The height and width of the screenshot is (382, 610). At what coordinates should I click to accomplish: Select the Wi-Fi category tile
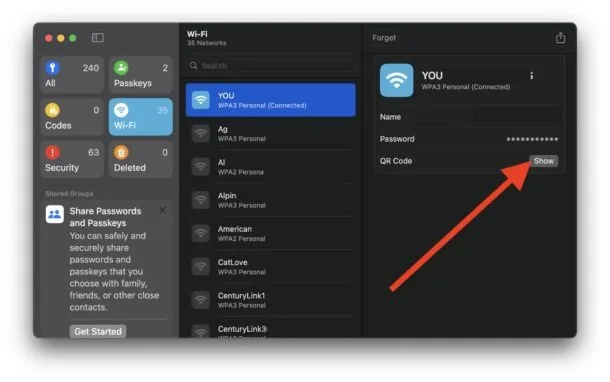[141, 117]
